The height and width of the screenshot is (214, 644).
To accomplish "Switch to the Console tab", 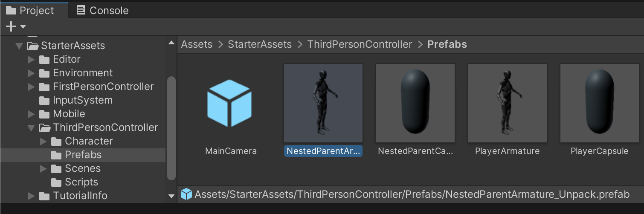I will pyautogui.click(x=102, y=10).
